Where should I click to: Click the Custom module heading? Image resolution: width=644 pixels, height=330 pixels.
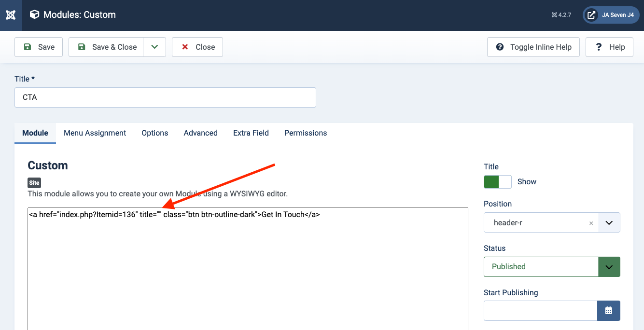48,165
